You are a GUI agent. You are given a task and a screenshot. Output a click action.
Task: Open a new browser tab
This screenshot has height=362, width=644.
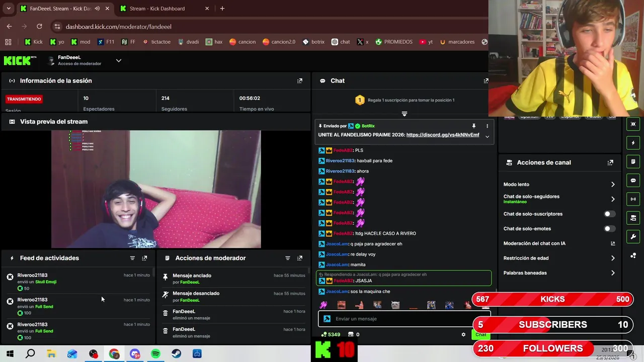[x=222, y=9]
